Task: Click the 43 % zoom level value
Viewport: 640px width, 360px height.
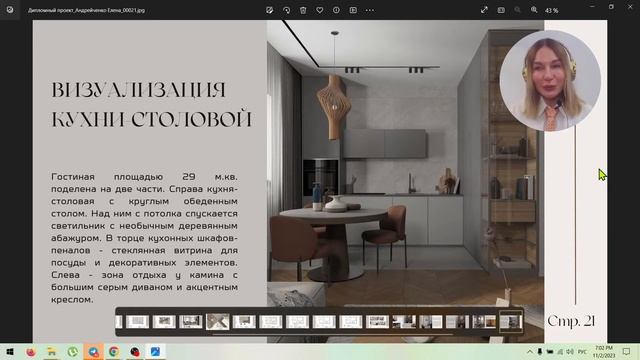Action: tap(551, 11)
